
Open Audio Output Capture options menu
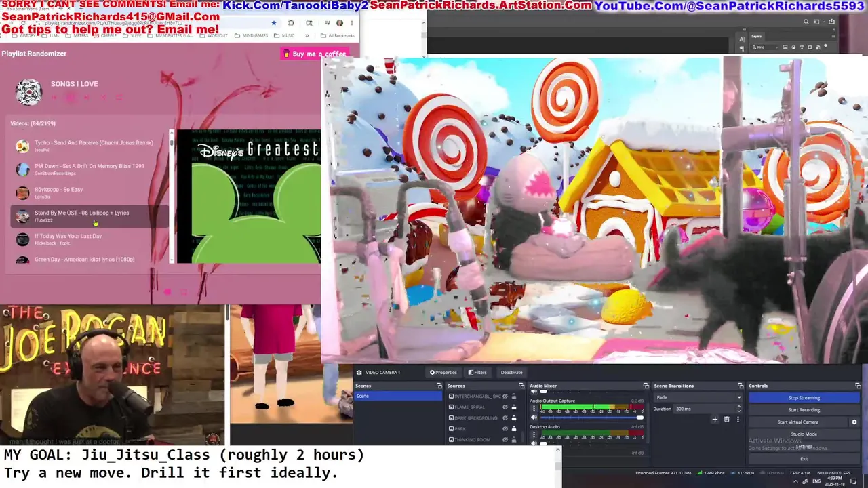(x=534, y=408)
